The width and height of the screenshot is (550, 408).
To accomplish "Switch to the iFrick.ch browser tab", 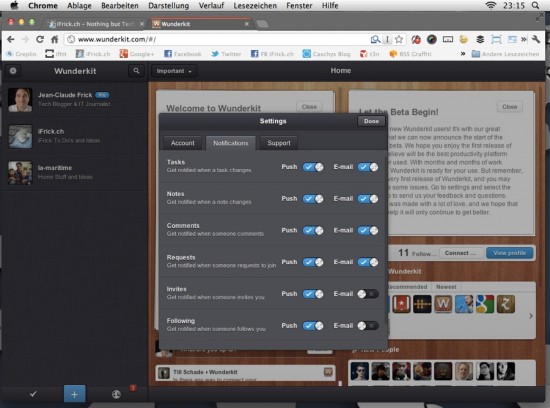I will coord(96,24).
